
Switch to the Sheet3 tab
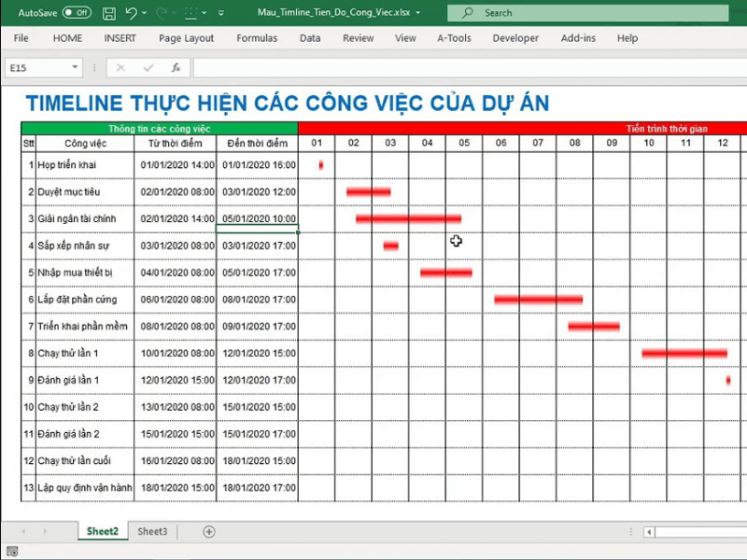point(153,531)
